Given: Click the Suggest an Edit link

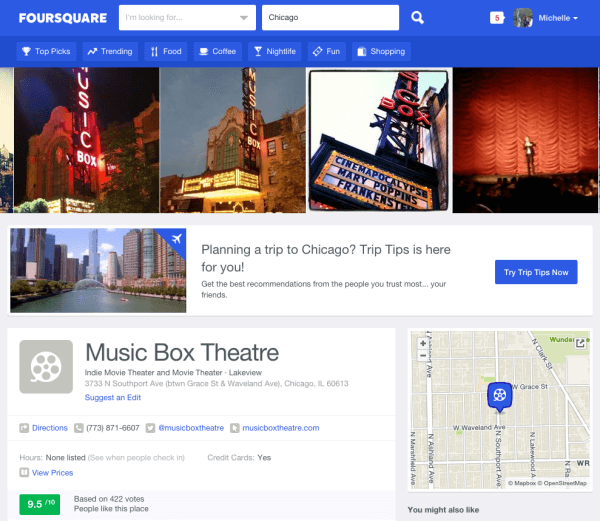Looking at the screenshot, I should pos(113,397).
